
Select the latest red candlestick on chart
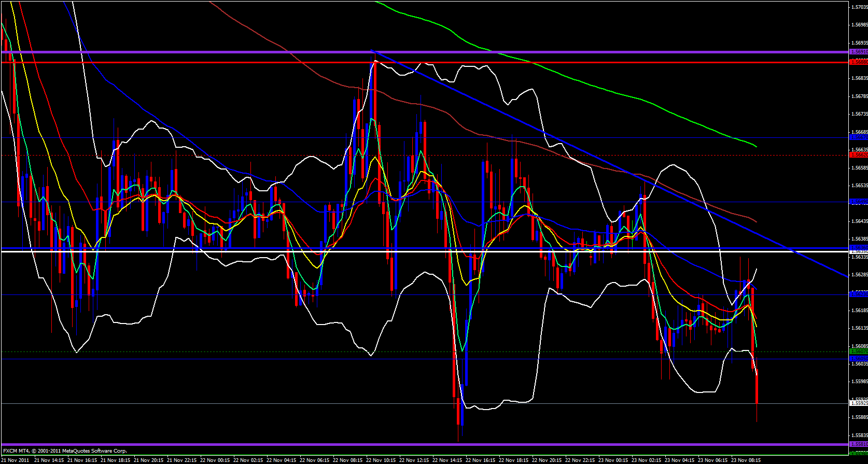757,388
